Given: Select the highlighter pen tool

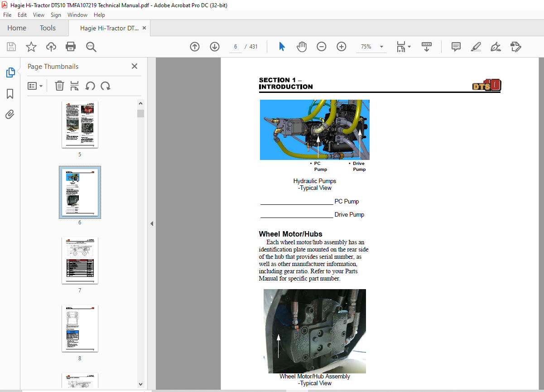Looking at the screenshot, I should (476, 47).
